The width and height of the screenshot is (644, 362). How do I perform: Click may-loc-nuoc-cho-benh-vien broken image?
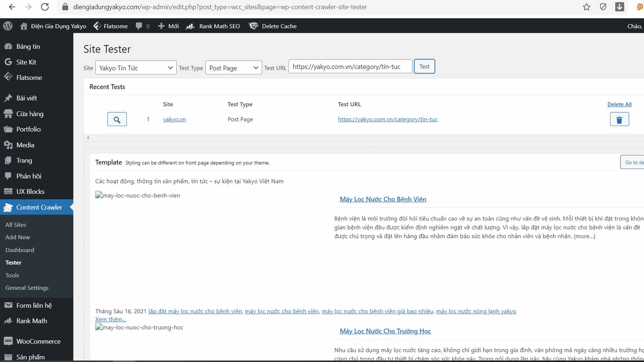click(138, 195)
